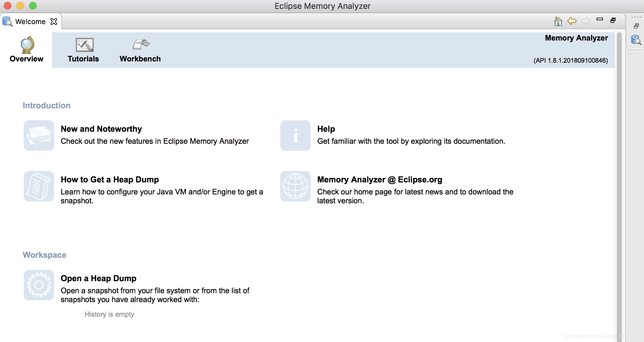
Task: Click the restore icon in right side trim
Action: [x=636, y=26]
